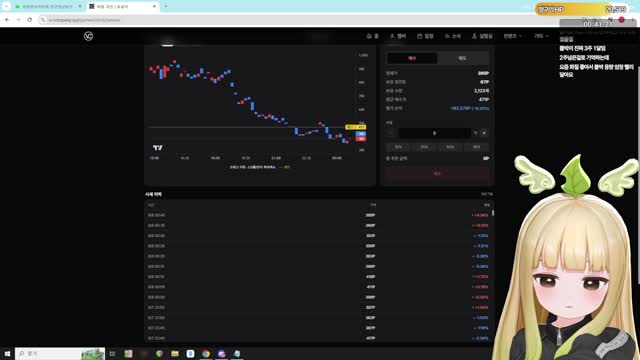This screenshot has height=360, width=640.
Task: Open the white-blue square app on taskbar
Action: (x=190, y=353)
